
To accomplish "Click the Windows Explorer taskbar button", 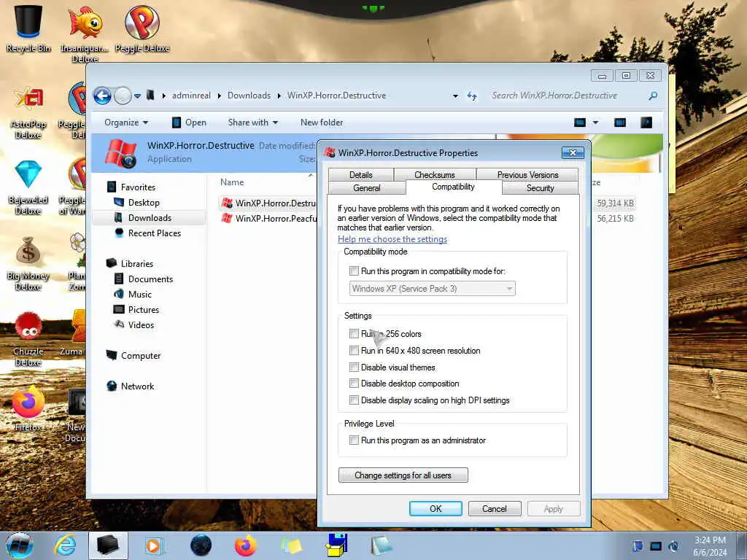I will pos(108,545).
